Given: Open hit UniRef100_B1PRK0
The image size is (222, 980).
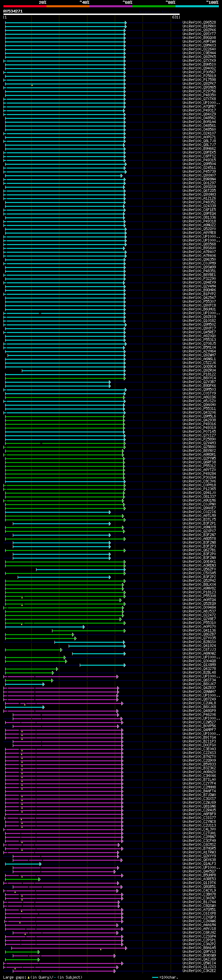Looking at the screenshot, I should 199,26.
